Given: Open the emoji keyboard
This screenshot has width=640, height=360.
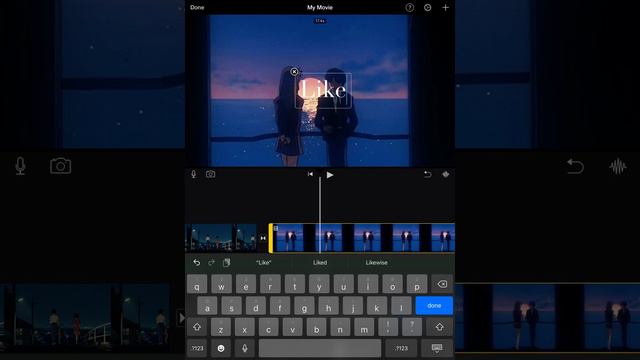Looking at the screenshot, I should pos(221,348).
